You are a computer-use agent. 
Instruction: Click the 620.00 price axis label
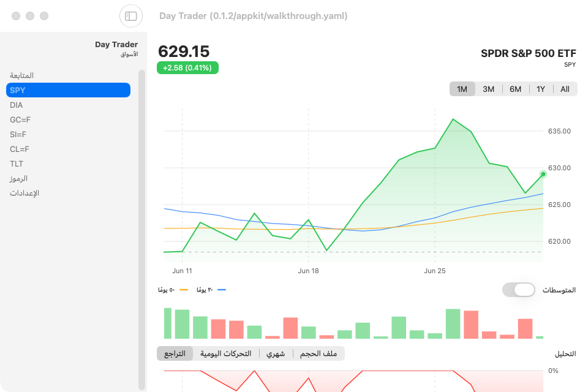pos(559,241)
